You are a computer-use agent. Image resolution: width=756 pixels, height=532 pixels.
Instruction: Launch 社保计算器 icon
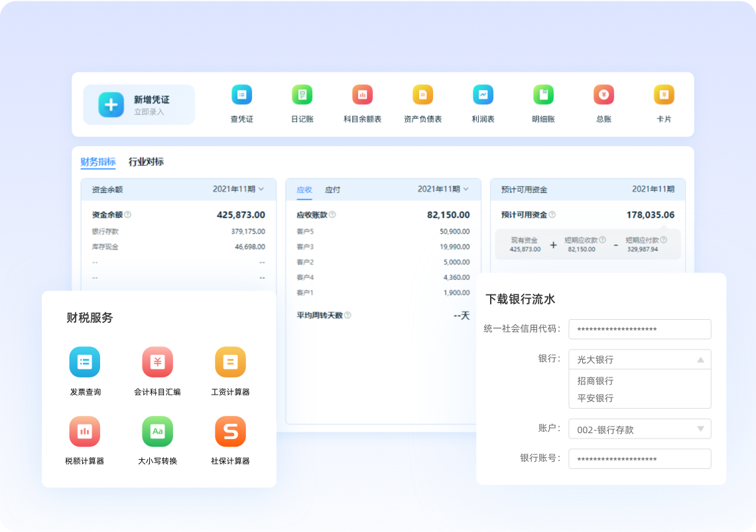230,432
